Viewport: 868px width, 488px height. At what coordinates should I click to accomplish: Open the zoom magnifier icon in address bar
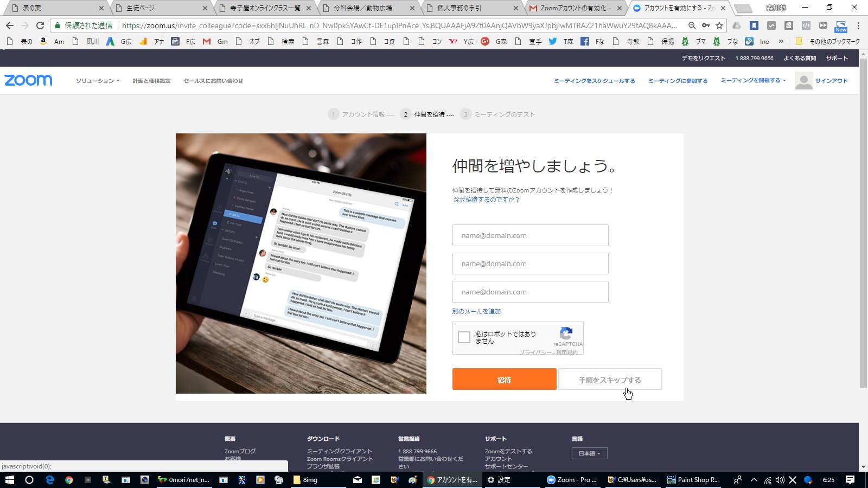click(x=692, y=25)
